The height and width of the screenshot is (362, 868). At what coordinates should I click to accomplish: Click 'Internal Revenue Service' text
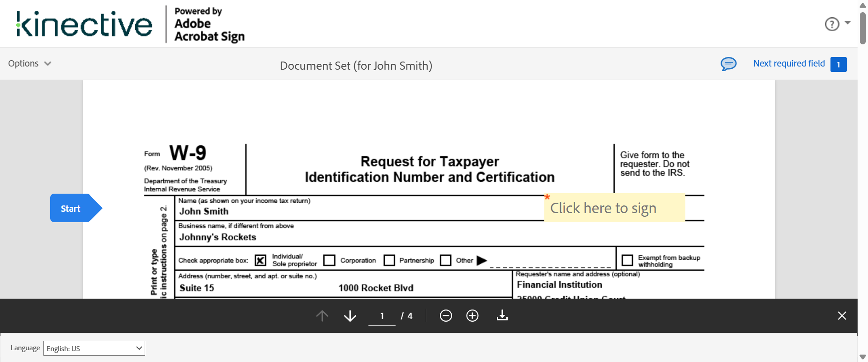pos(182,189)
